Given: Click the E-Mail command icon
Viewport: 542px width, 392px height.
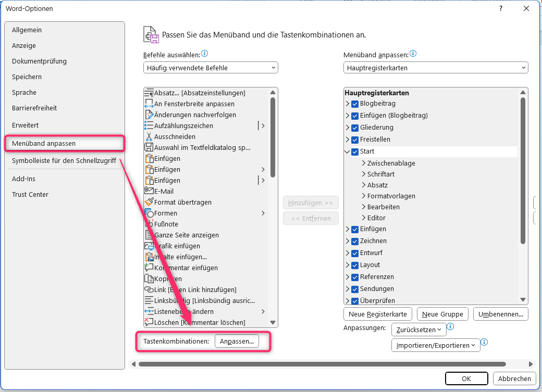Looking at the screenshot, I should pyautogui.click(x=149, y=191).
